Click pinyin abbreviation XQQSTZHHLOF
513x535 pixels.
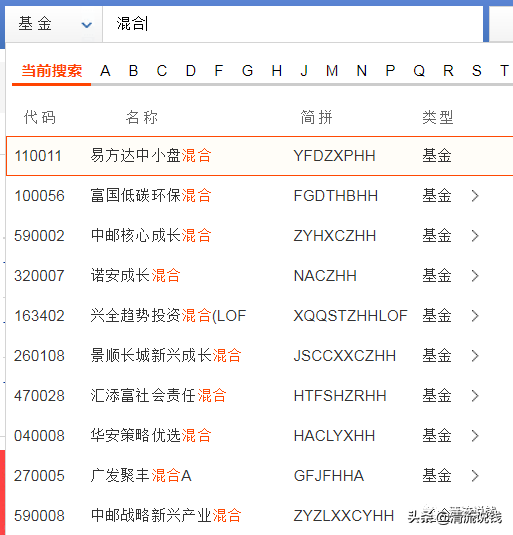coord(350,316)
